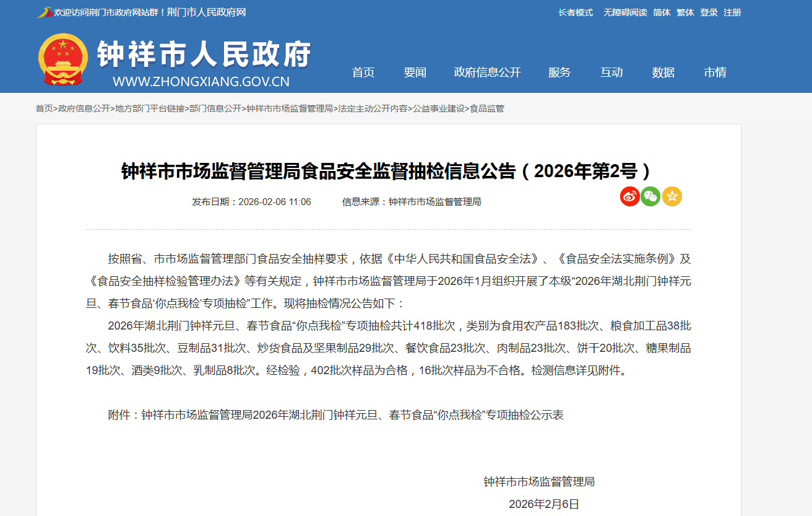Click 政府信息公开 in the breadcrumb
This screenshot has height=516, width=812.
pos(84,108)
